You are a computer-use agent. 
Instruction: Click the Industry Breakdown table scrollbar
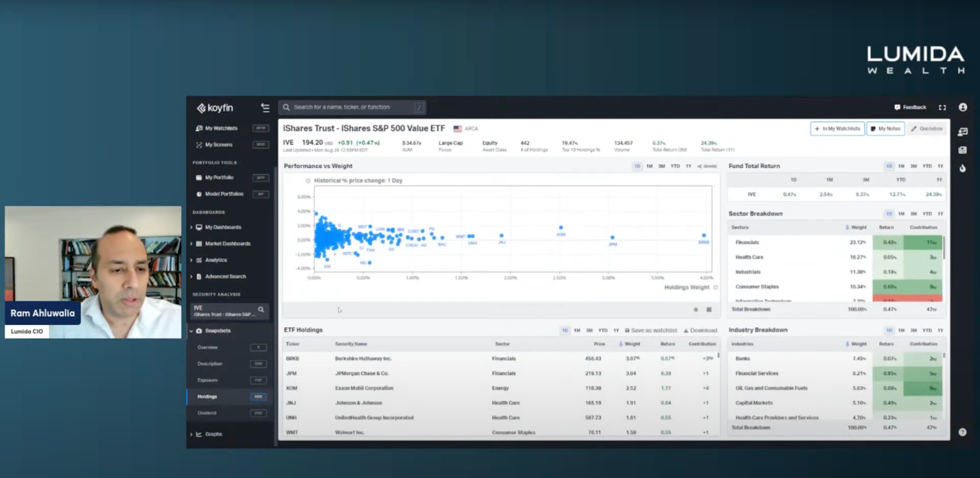click(x=944, y=355)
